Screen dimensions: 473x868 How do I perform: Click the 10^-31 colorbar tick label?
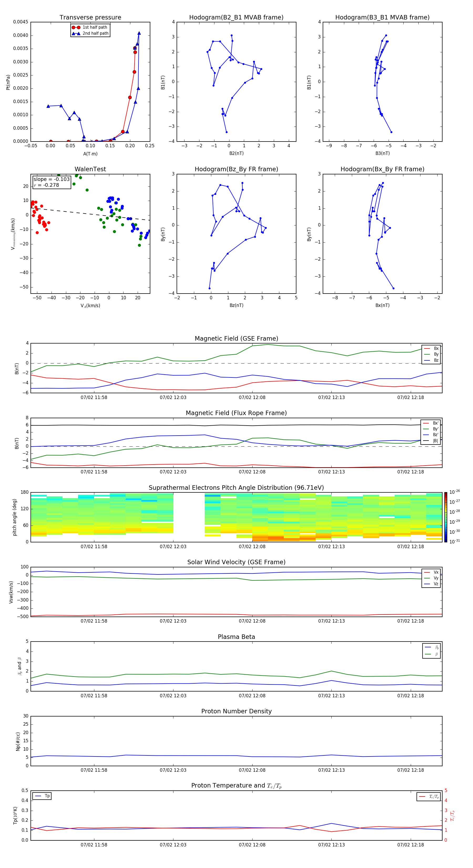coord(455,542)
